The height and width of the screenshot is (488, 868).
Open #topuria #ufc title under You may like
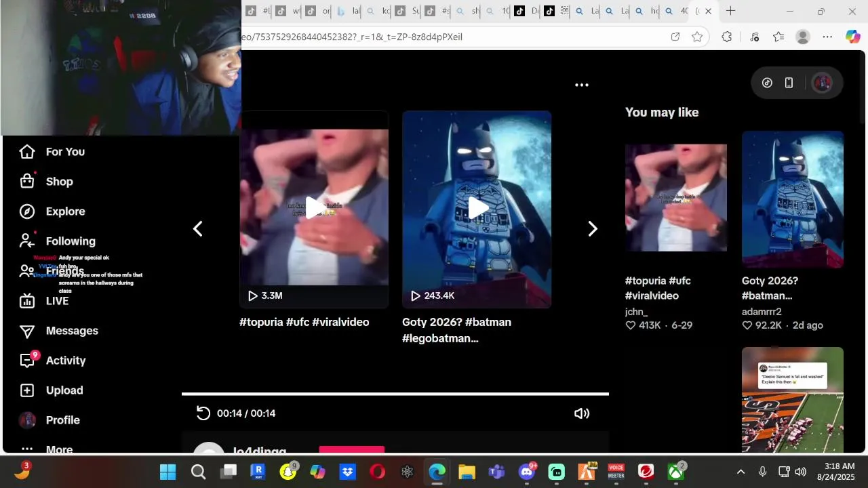click(x=658, y=288)
